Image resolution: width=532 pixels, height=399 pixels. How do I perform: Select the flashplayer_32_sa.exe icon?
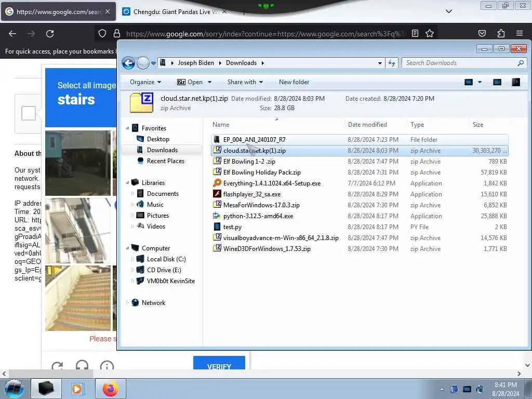click(x=217, y=194)
